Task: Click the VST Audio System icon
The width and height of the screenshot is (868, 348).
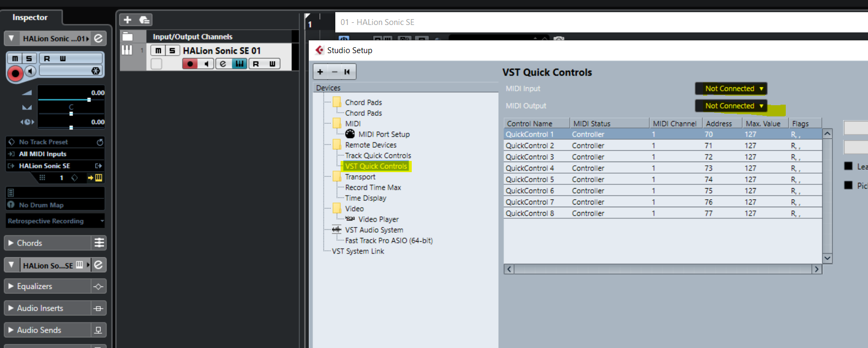Action: (337, 230)
